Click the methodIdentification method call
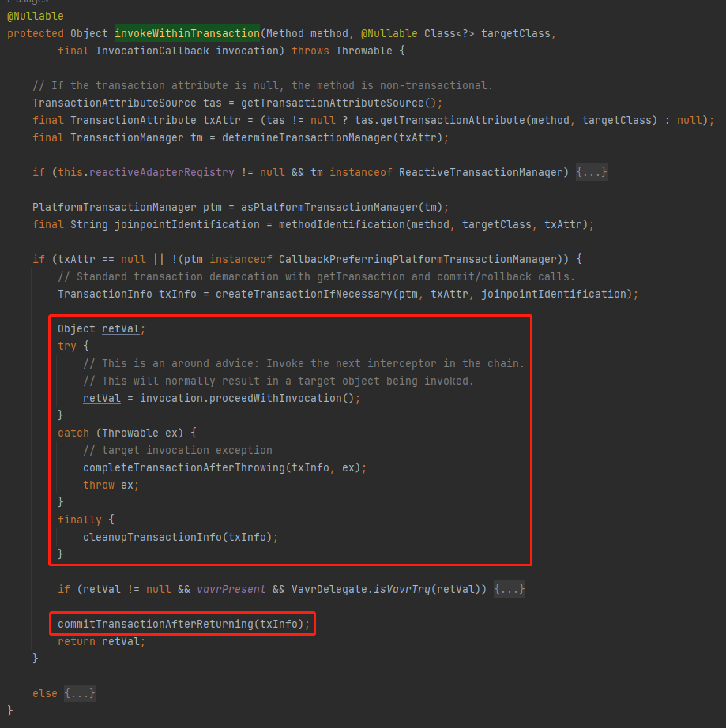The image size is (726, 728). pyautogui.click(x=342, y=225)
